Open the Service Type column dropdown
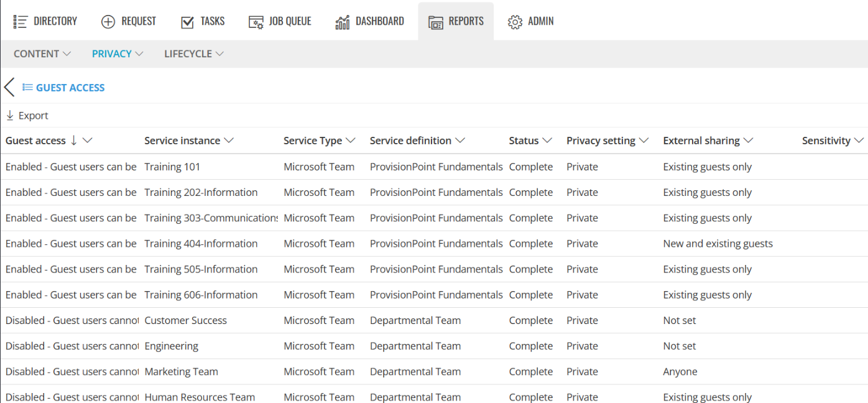Image resolution: width=868 pixels, height=403 pixels. [x=351, y=141]
